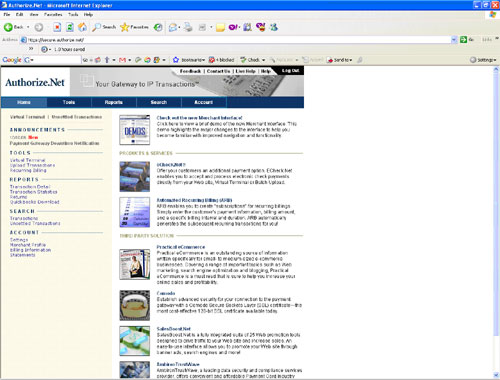Open the Virtual Terminal link under Tools
The height and width of the screenshot is (380, 500).
[x=27, y=160]
